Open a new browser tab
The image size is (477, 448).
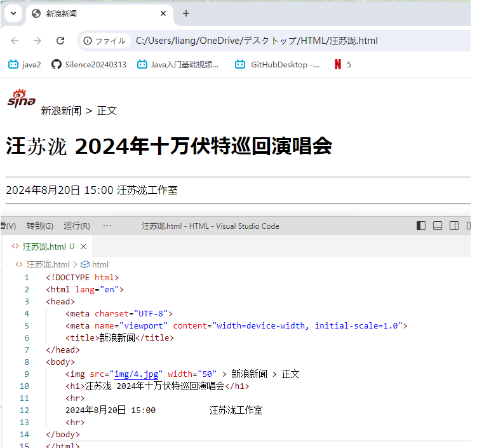click(x=186, y=13)
